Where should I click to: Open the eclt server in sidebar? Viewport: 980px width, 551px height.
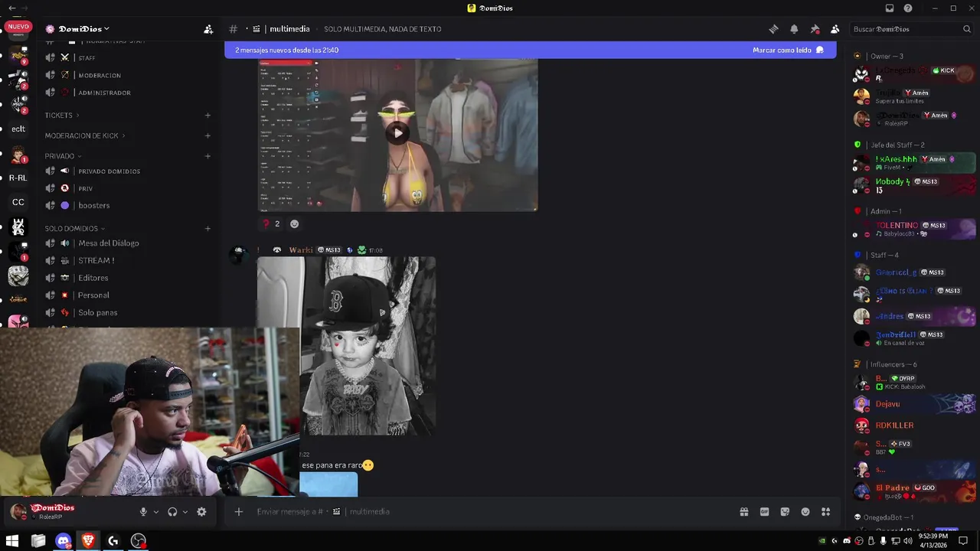pyautogui.click(x=18, y=129)
